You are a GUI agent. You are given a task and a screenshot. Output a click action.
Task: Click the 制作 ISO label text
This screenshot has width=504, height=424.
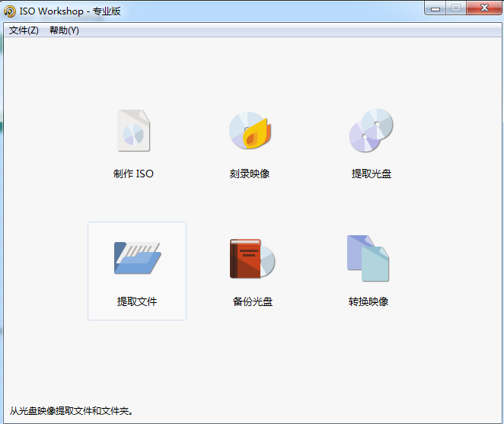pyautogui.click(x=133, y=174)
